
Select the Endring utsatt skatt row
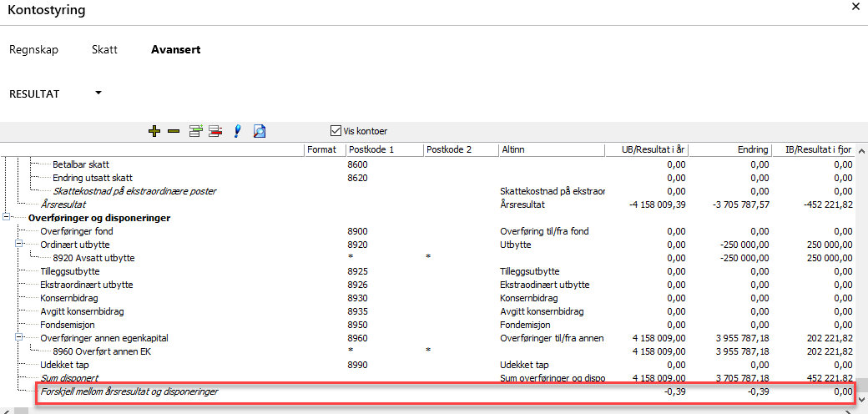tap(93, 178)
